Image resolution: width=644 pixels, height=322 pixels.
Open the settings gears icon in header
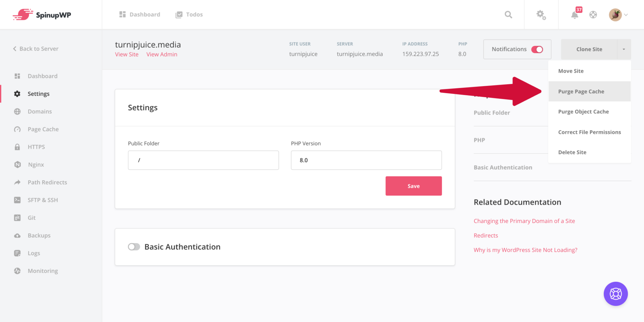pyautogui.click(x=541, y=15)
